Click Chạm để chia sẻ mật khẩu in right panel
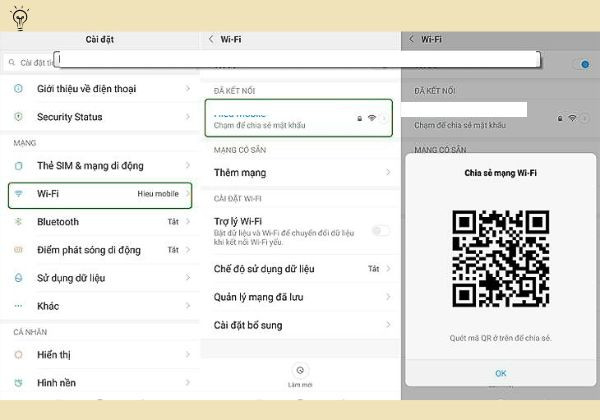 coord(460,125)
